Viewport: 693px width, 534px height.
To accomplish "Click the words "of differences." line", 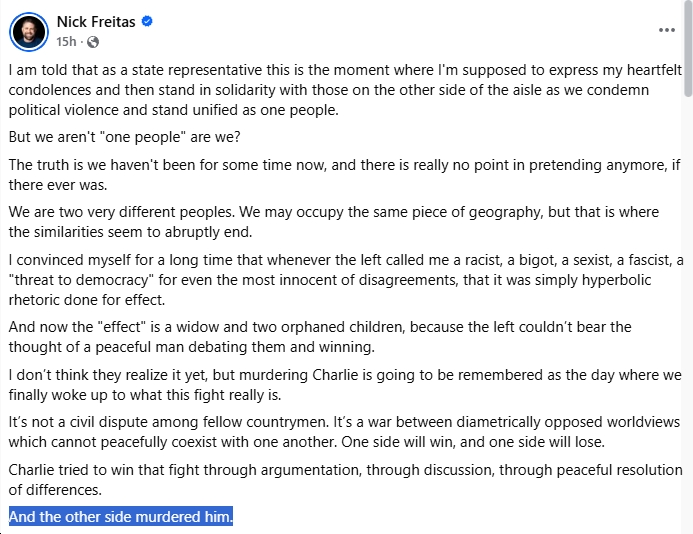I will tap(55, 490).
